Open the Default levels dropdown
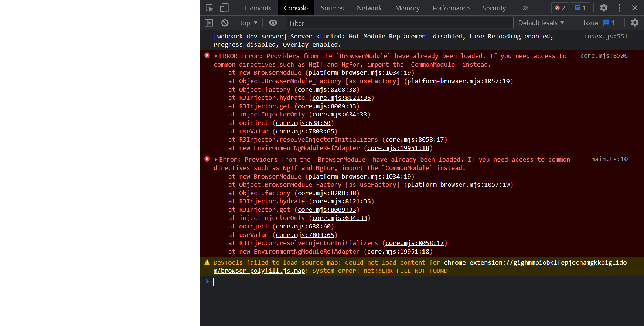 point(541,23)
